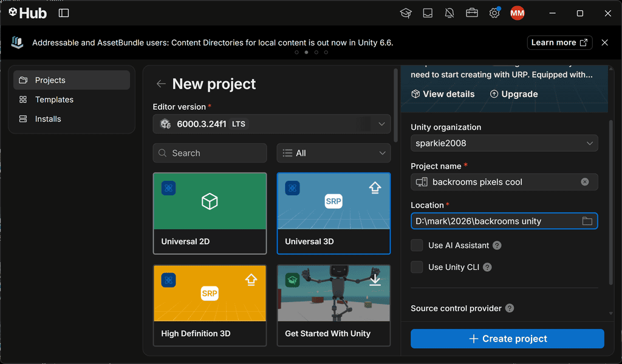This screenshot has width=622, height=364.
Task: Click the blue badge on High Definition 3D card
Action: [x=169, y=280]
